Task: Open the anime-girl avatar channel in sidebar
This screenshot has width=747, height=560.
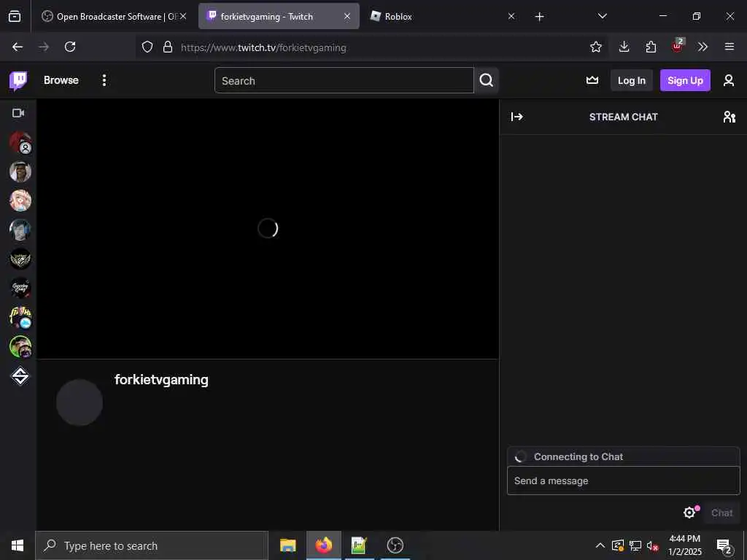Action: (20, 201)
